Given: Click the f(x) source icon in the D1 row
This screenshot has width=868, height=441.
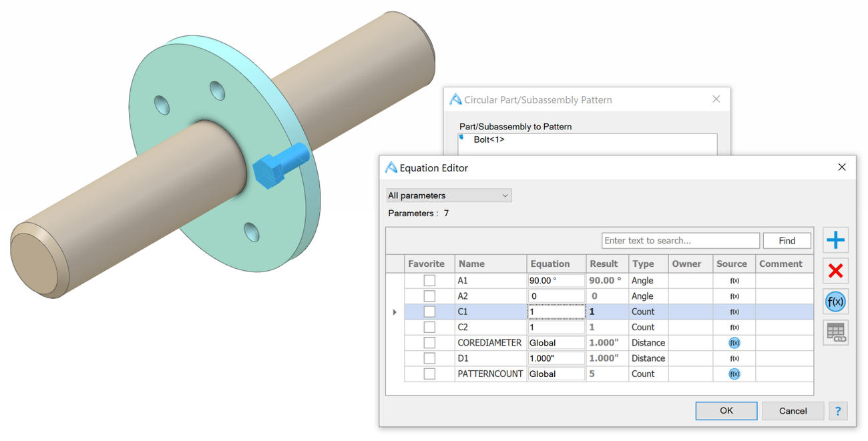Looking at the screenshot, I should click(734, 358).
